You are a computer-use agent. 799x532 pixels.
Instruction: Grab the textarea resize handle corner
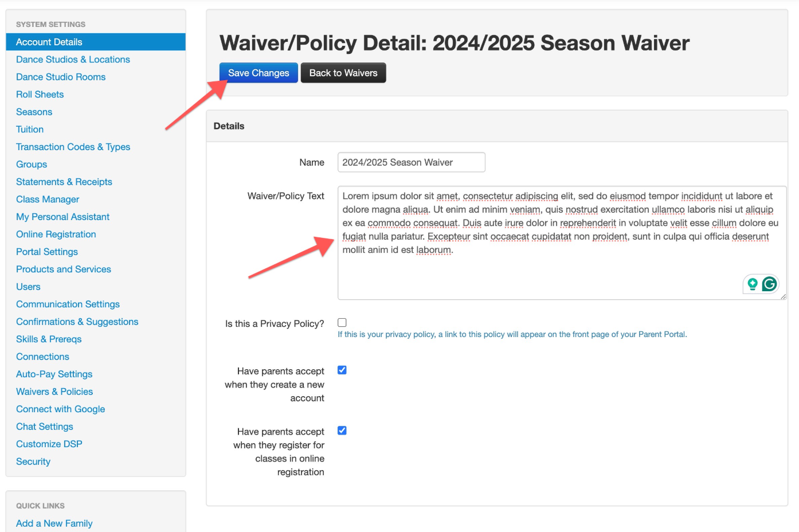(783, 296)
